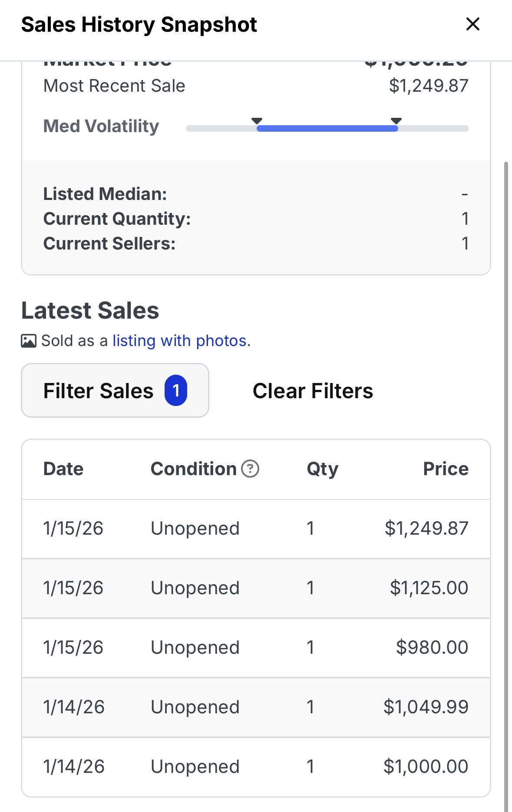Click the Condition help question-mark icon
This screenshot has height=812, width=512.
(250, 469)
